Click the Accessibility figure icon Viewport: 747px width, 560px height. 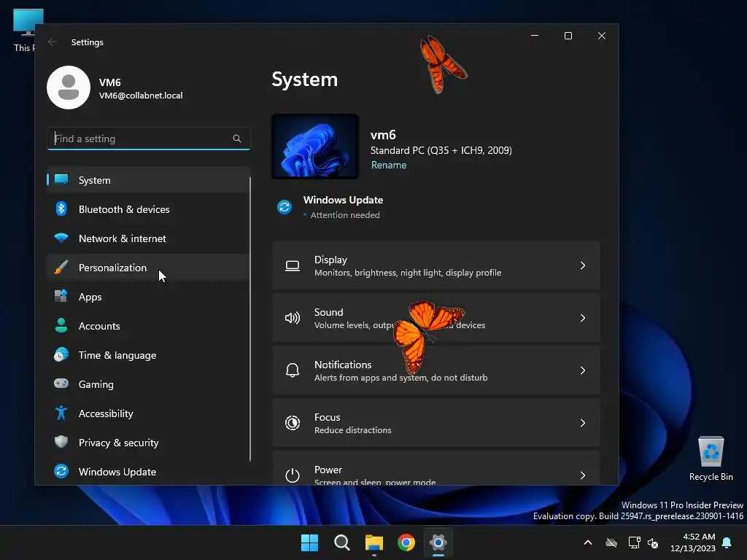[x=61, y=413]
